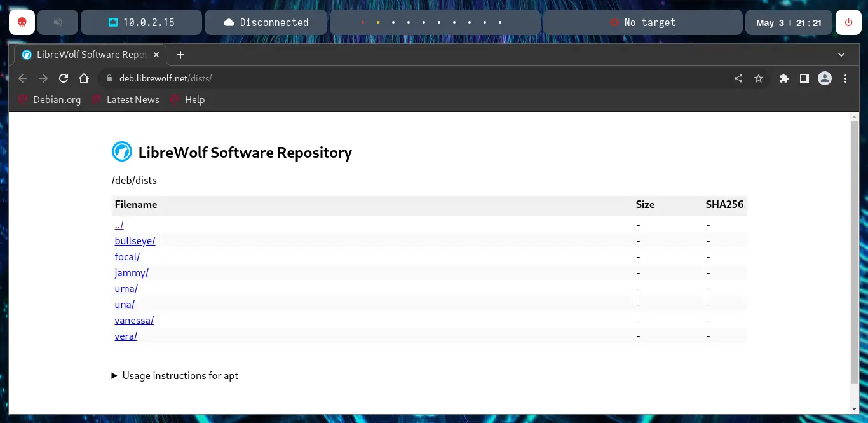Open the tab search dropdown chevron
The image size is (868, 423).
pyautogui.click(x=841, y=55)
